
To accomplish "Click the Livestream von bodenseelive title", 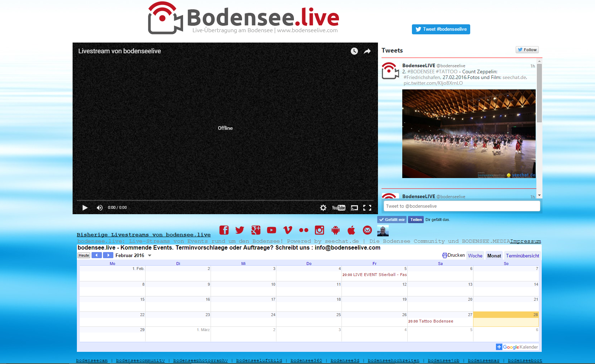I will (119, 51).
